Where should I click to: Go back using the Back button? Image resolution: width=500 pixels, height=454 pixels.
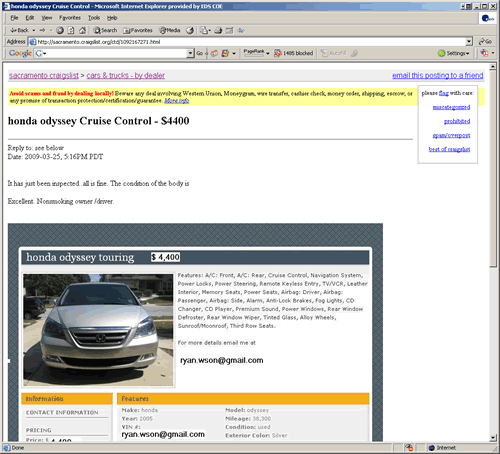point(19,30)
